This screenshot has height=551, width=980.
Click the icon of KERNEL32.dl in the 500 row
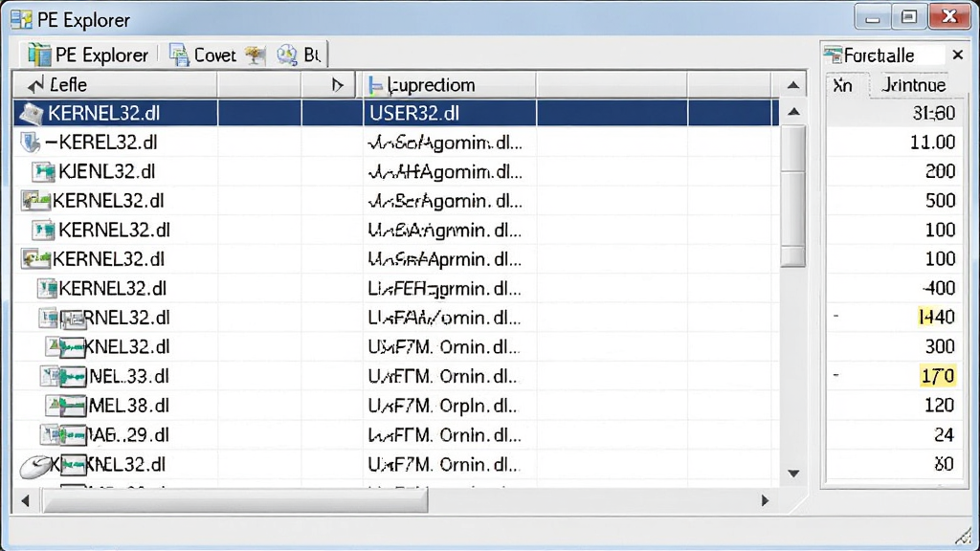(x=35, y=201)
